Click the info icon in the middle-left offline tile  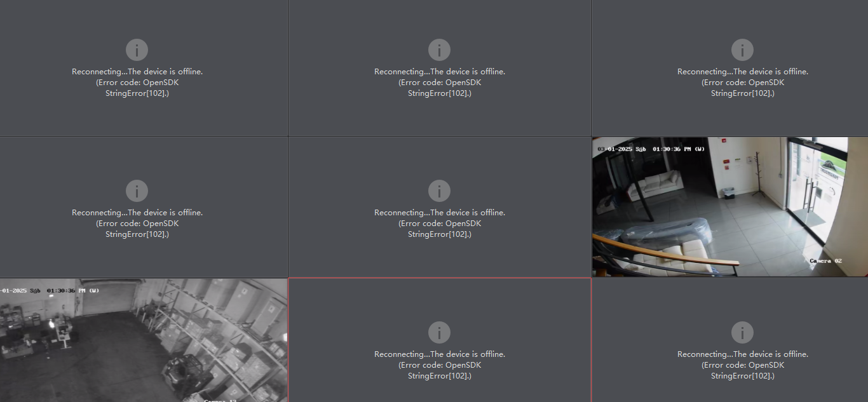(137, 191)
